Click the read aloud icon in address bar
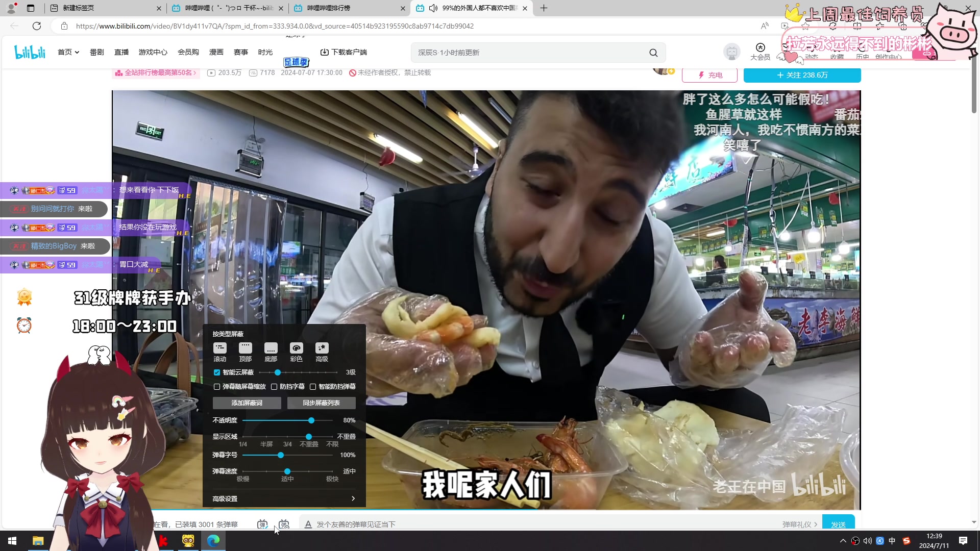This screenshot has height=551, width=980. tap(764, 26)
